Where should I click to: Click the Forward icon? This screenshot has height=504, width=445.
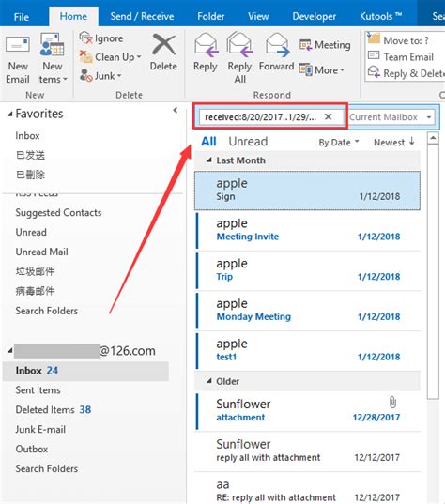coord(277,45)
